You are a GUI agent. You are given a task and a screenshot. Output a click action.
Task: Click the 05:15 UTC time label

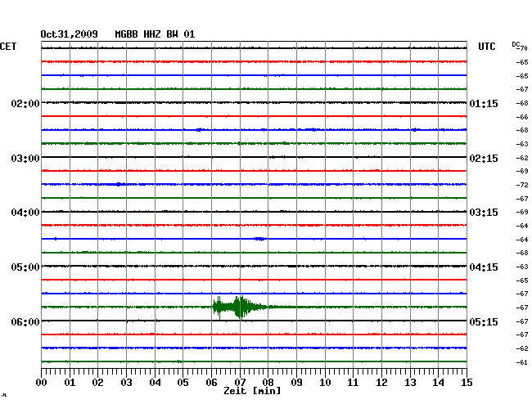coord(484,321)
